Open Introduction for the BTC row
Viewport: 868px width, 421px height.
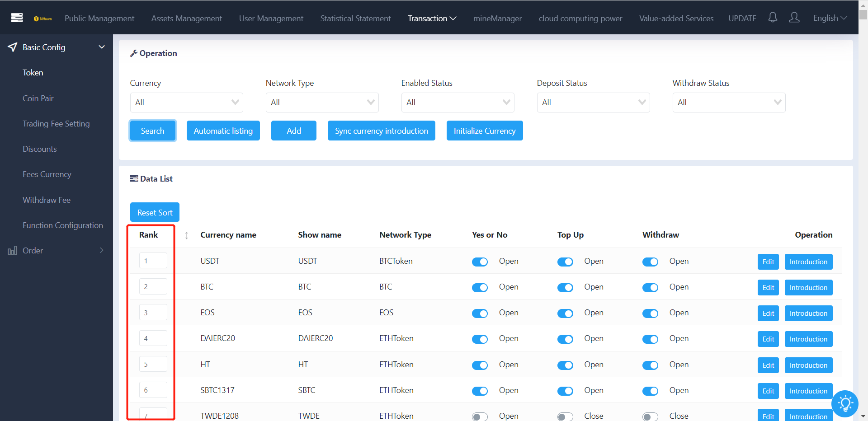click(808, 288)
